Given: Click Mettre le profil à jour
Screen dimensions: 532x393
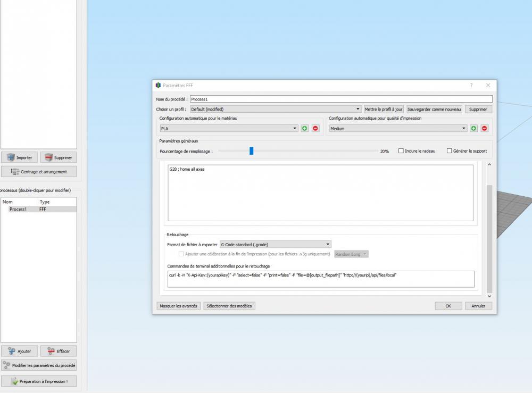Looking at the screenshot, I should pos(384,109).
